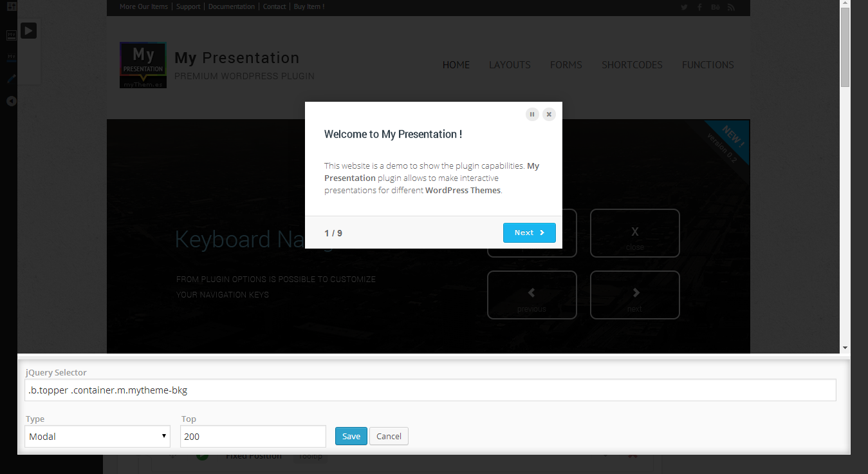Click the X close key box in the slider

[x=634, y=233]
